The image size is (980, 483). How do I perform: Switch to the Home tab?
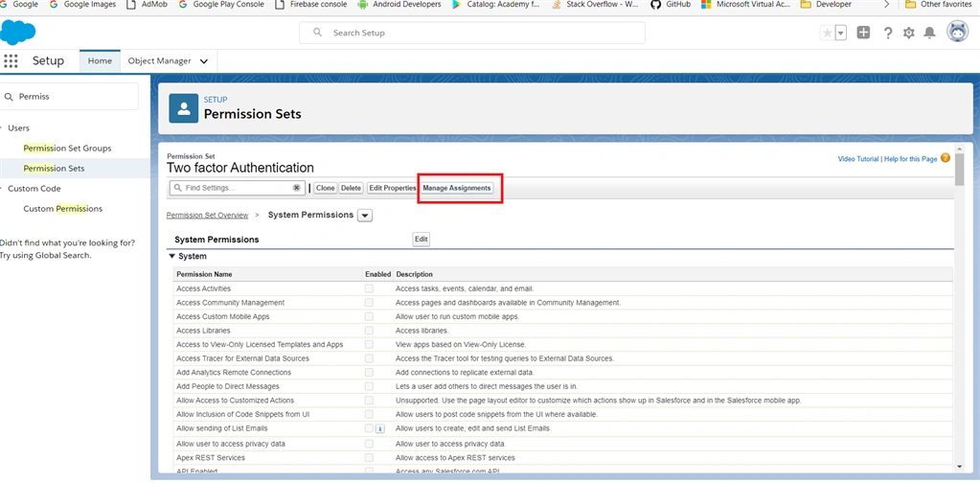point(100,61)
